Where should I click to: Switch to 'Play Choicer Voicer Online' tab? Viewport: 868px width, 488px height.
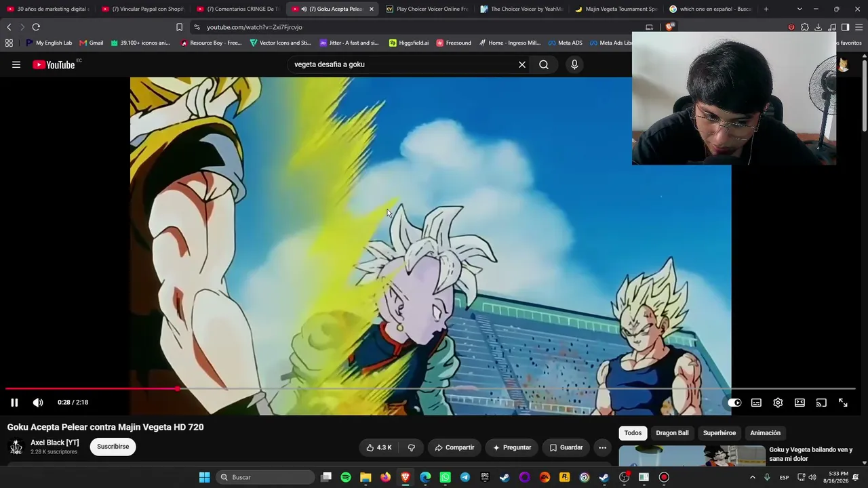tap(427, 9)
